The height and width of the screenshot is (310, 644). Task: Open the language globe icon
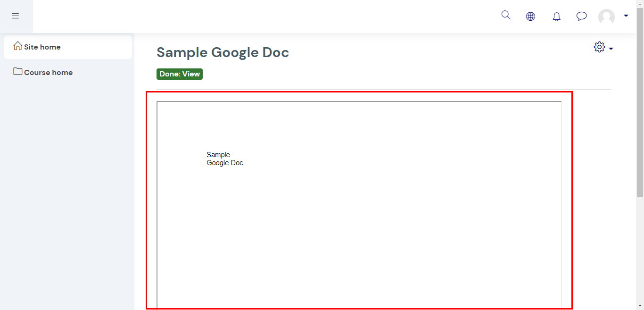click(531, 17)
